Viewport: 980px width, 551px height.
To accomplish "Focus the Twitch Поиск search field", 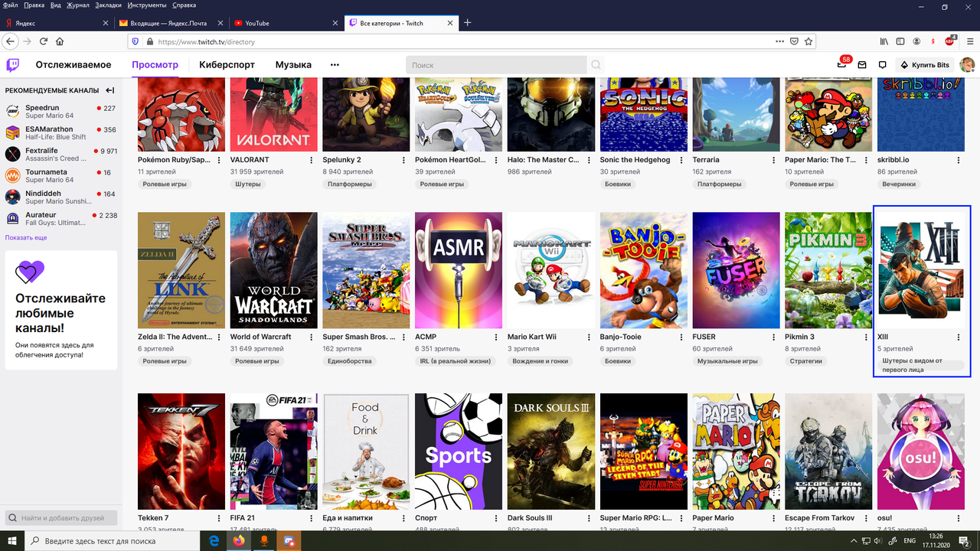I will click(496, 65).
